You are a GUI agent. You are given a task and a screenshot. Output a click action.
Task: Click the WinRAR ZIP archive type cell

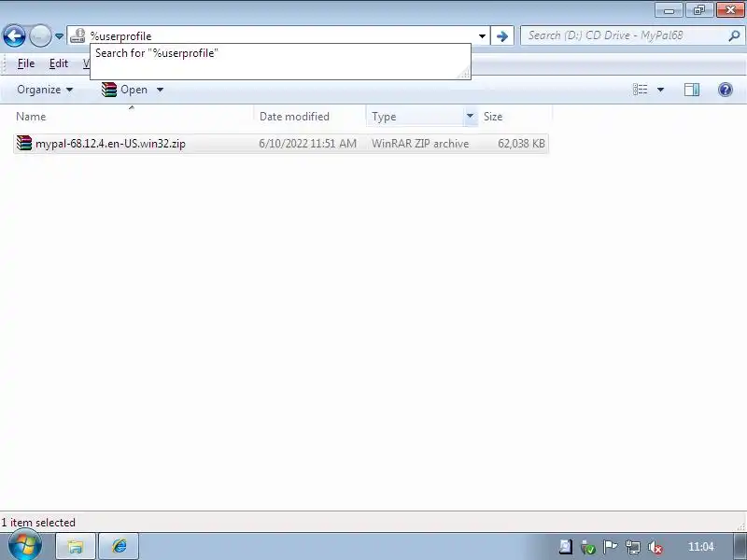tap(420, 144)
